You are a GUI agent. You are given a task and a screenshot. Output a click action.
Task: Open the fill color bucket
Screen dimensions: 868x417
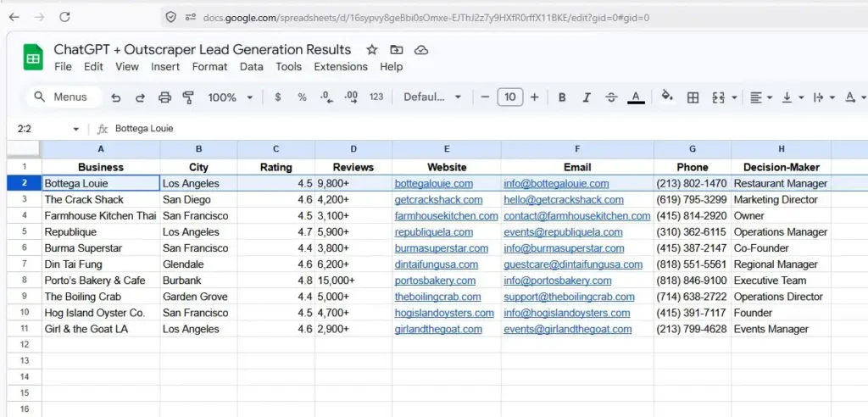tap(668, 97)
